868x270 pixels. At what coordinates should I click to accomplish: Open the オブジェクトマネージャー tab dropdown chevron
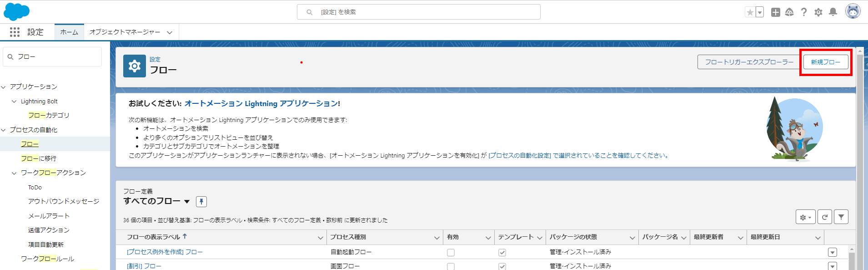pyautogui.click(x=170, y=32)
